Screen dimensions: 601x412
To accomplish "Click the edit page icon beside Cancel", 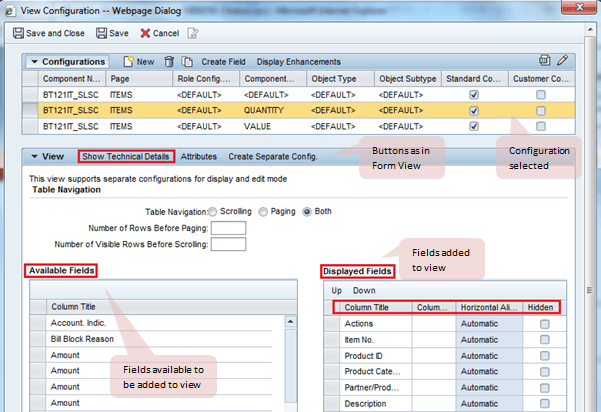I will point(194,32).
